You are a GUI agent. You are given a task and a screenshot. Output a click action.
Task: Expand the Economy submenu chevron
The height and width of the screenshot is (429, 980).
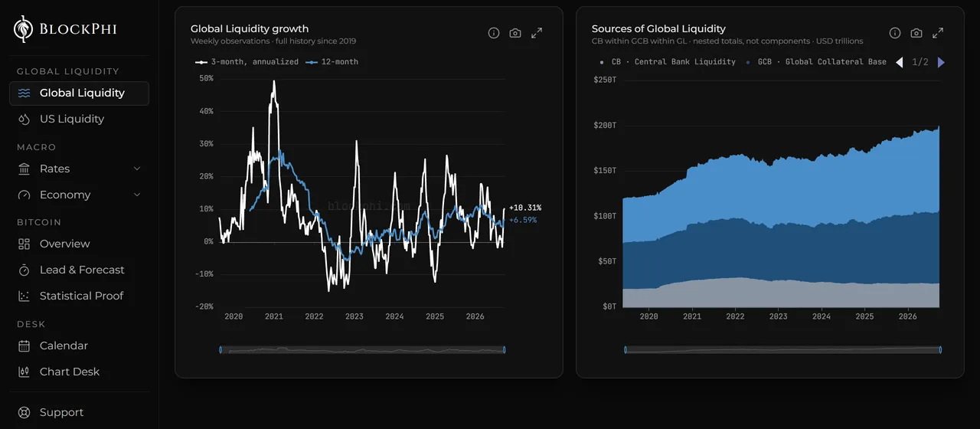coord(137,195)
